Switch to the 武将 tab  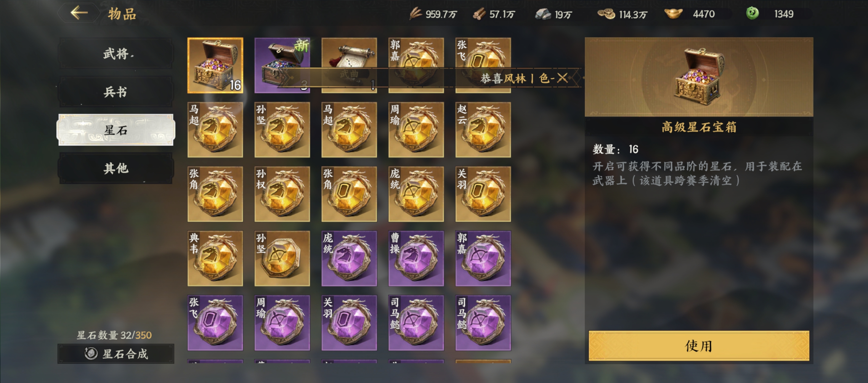coord(116,53)
